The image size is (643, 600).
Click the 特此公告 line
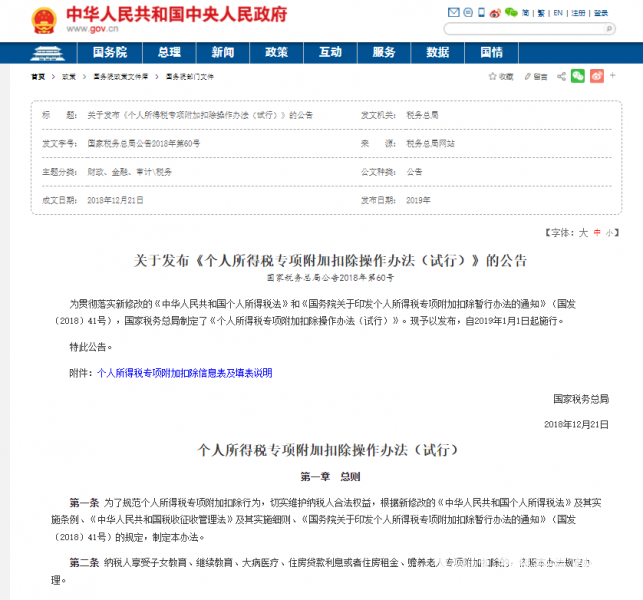pyautogui.click(x=91, y=347)
